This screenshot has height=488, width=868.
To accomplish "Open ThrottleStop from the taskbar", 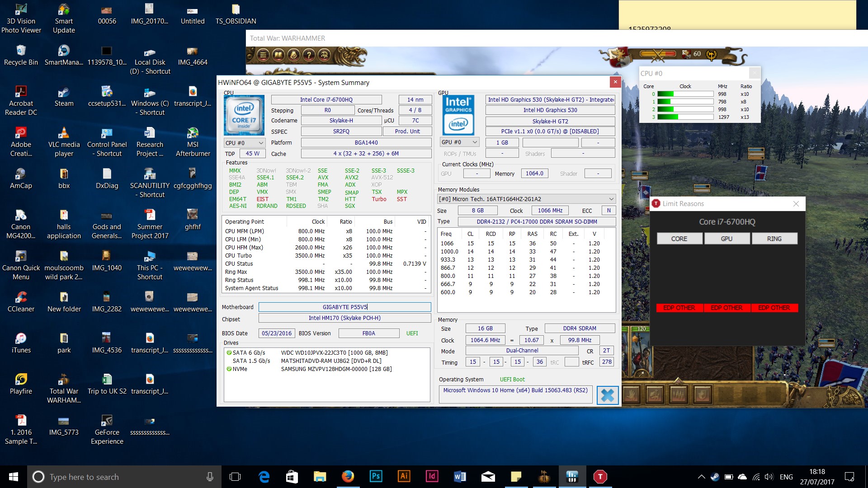I will (600, 477).
